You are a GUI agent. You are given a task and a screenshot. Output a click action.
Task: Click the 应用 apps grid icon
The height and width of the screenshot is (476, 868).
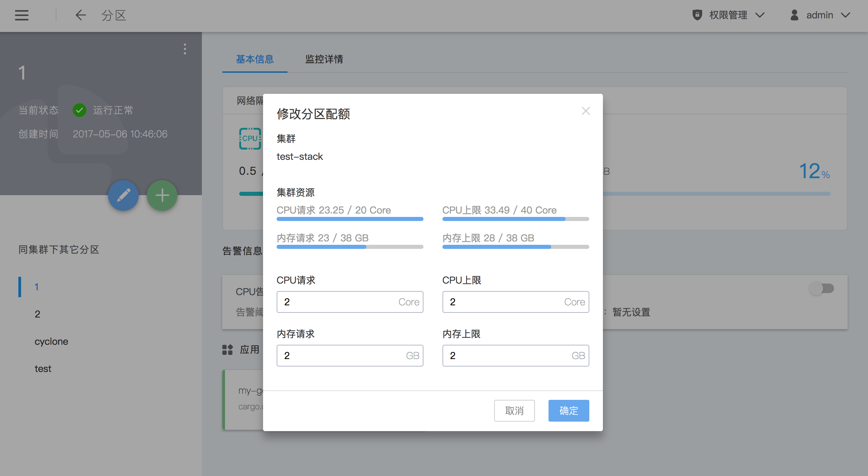[227, 350]
